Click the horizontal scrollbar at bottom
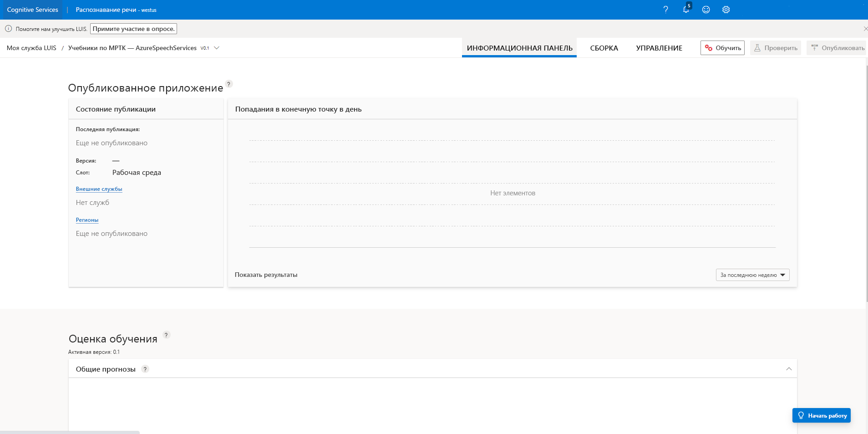 [x=70, y=432]
